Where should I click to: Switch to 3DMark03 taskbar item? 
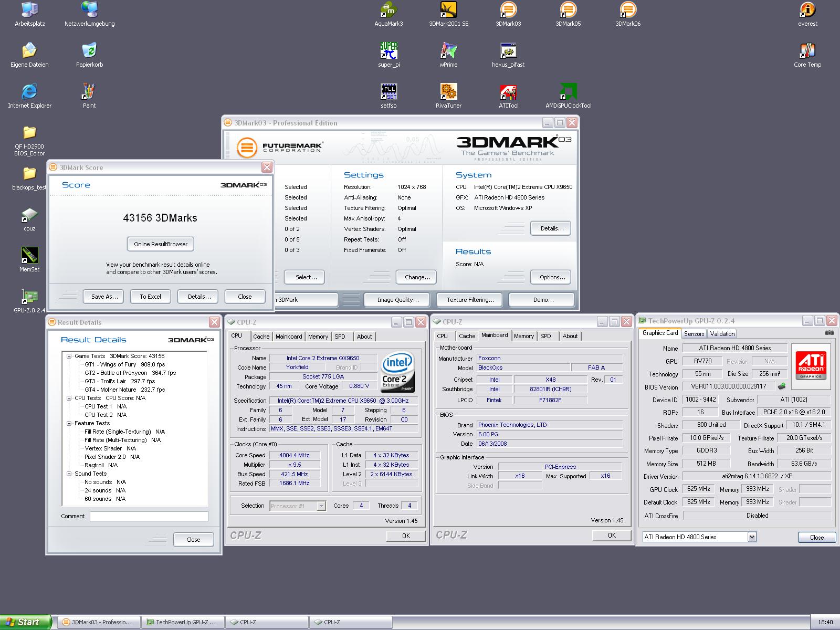pyautogui.click(x=99, y=622)
